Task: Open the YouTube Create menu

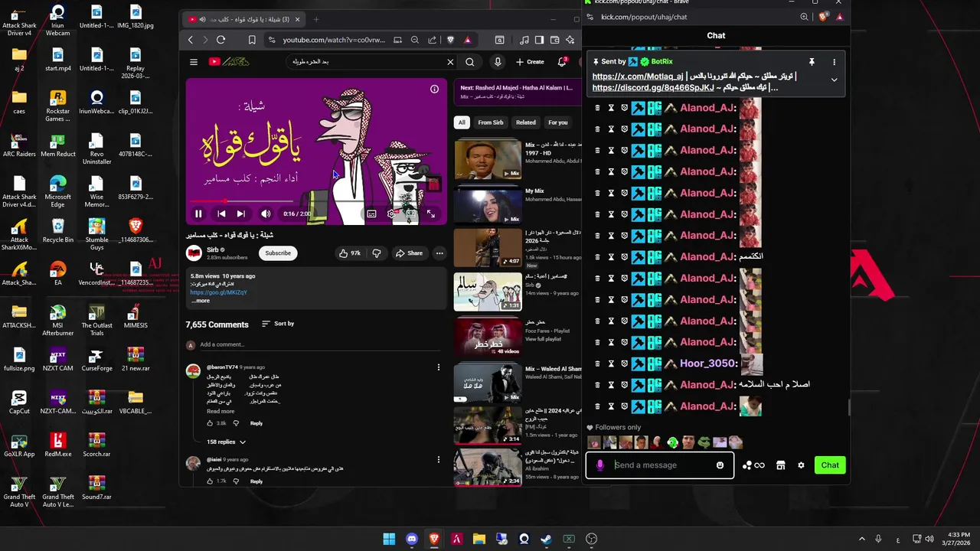Action: [x=530, y=62]
